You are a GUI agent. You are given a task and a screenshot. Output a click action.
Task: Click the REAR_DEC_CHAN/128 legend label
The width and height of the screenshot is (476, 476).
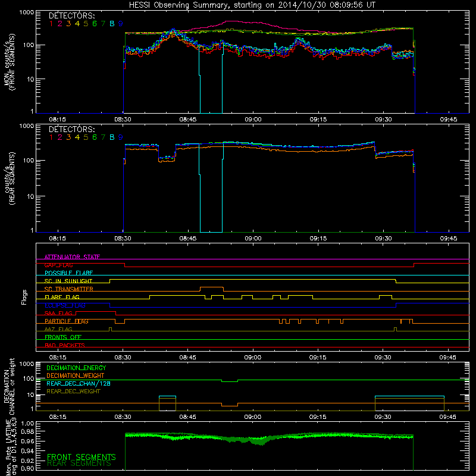coord(79,383)
